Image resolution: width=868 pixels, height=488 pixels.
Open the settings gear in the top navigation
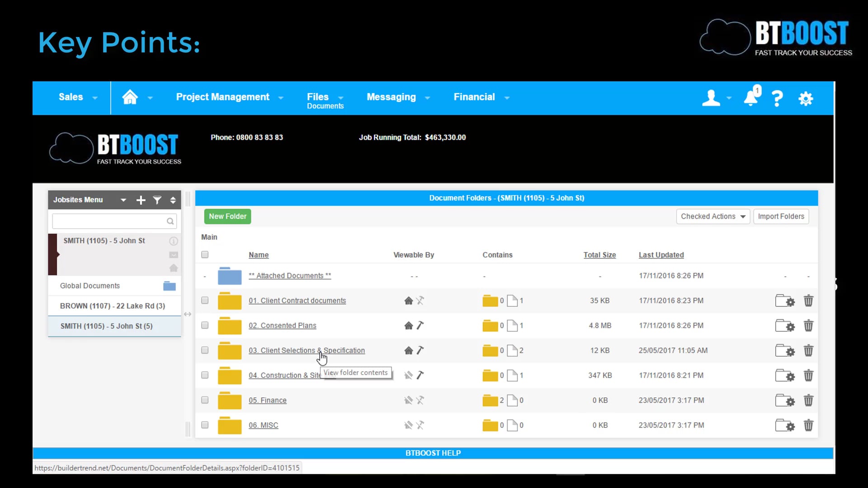[806, 98]
